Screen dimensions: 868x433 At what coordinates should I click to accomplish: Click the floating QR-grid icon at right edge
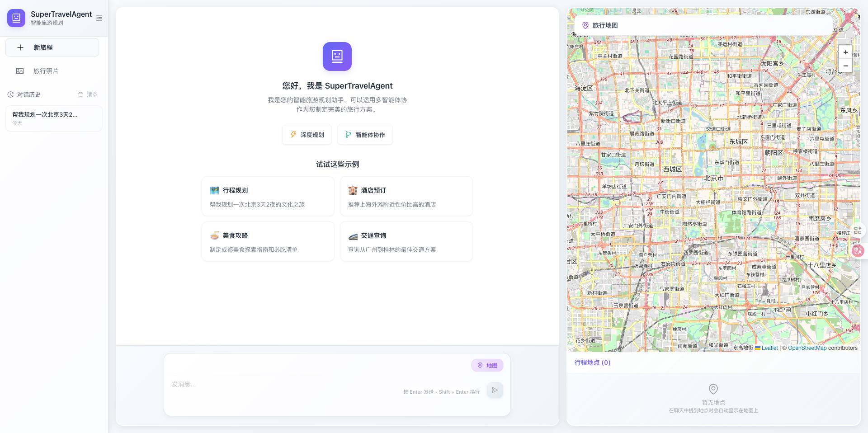click(858, 230)
